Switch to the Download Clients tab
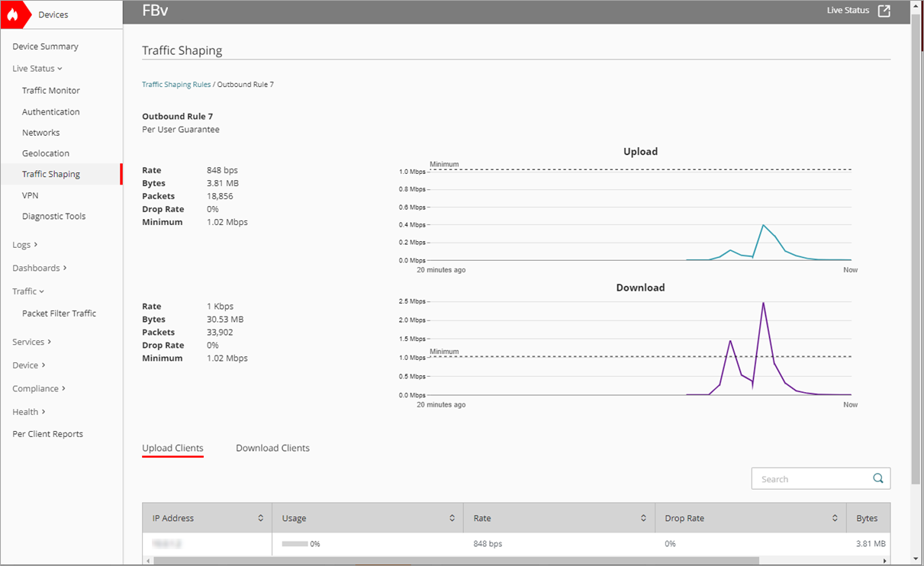This screenshot has height=566, width=924. [272, 448]
